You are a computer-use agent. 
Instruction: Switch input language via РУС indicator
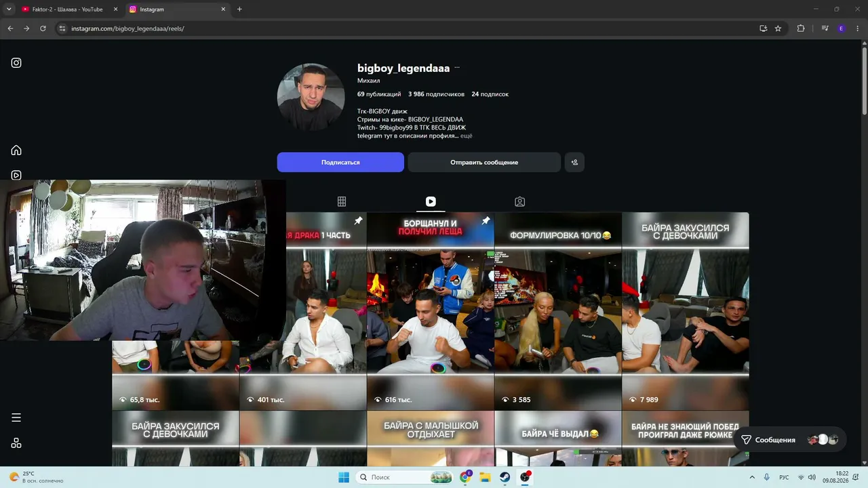click(x=784, y=477)
